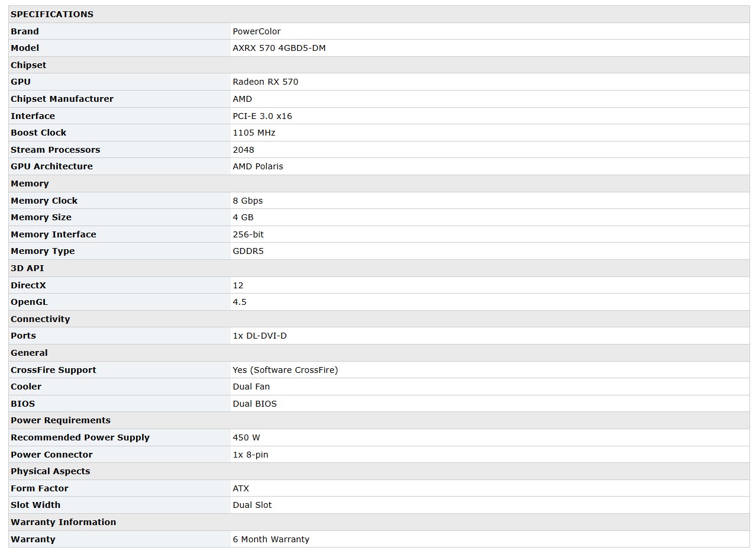Screen dimensions: 756x560
Task: Select the 1x 8-pin value
Action: point(251,455)
